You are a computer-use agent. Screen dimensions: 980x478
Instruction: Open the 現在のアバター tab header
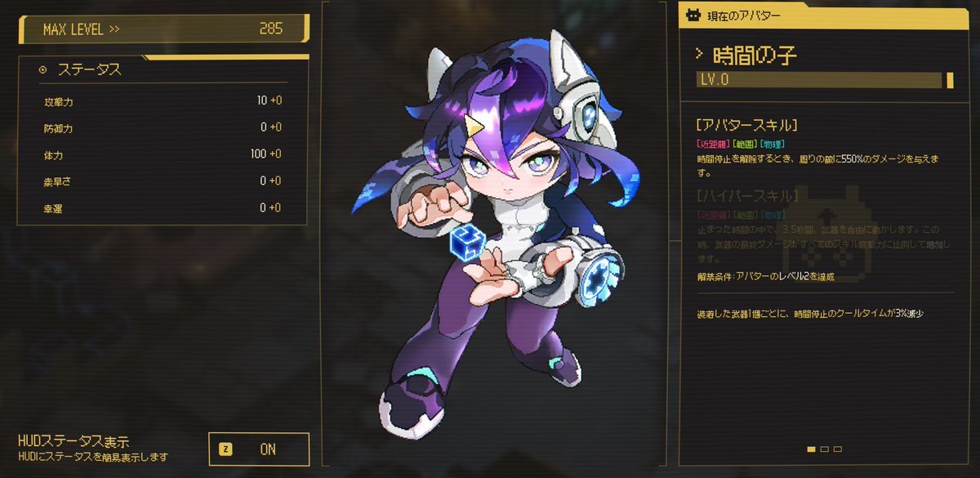pyautogui.click(x=823, y=15)
